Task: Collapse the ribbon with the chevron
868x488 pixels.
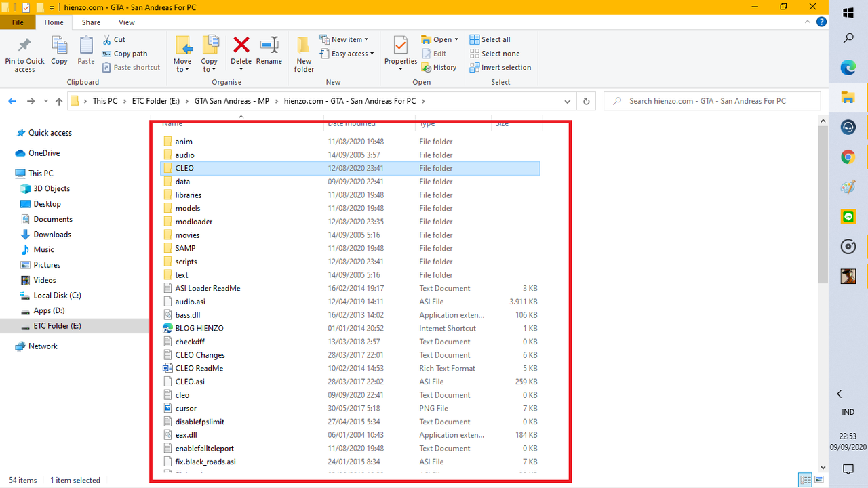Action: tap(808, 22)
